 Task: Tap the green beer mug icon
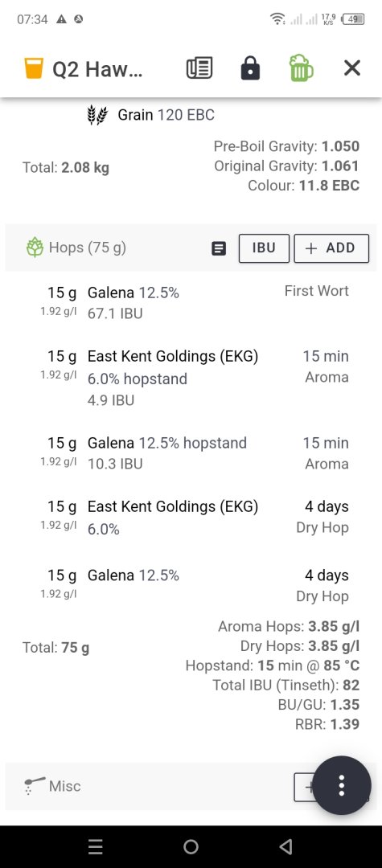pos(301,68)
